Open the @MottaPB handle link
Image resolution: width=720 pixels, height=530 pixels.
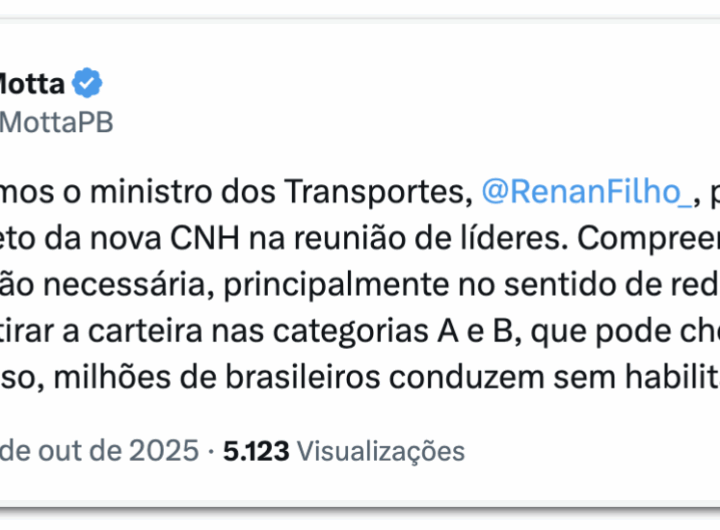pos(56,122)
